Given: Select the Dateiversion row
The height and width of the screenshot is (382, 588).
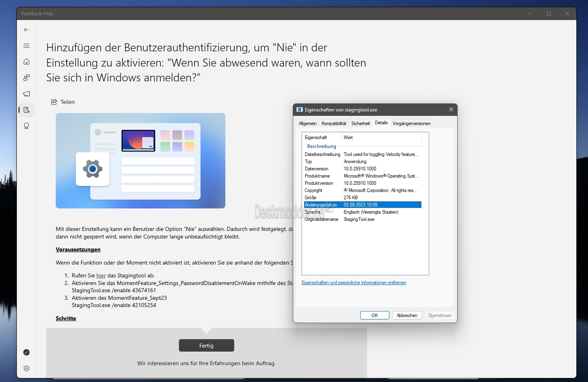Looking at the screenshot, I should [363, 169].
